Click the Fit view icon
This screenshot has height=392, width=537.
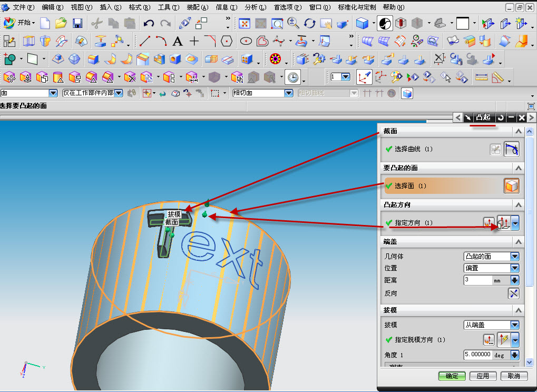244,23
